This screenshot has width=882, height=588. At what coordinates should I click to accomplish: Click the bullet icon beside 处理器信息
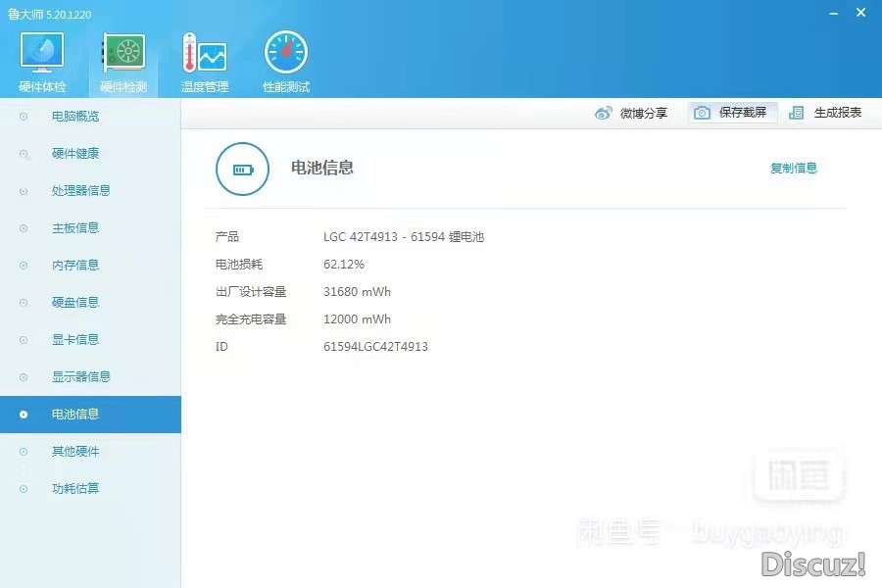point(24,191)
